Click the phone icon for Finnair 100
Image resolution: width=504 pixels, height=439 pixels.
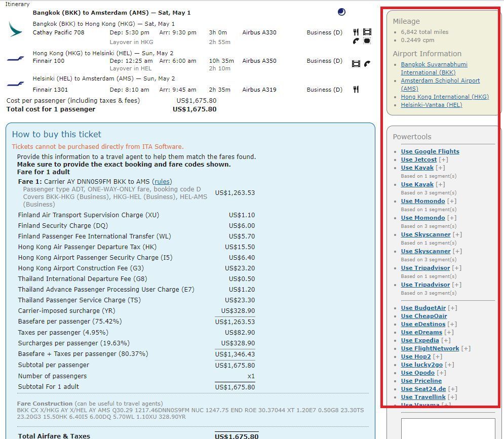[367, 64]
